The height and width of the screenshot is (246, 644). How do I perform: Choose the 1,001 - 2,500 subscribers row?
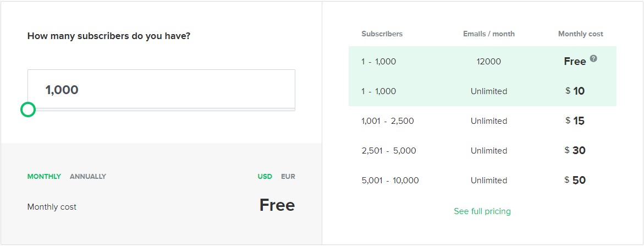pos(482,121)
